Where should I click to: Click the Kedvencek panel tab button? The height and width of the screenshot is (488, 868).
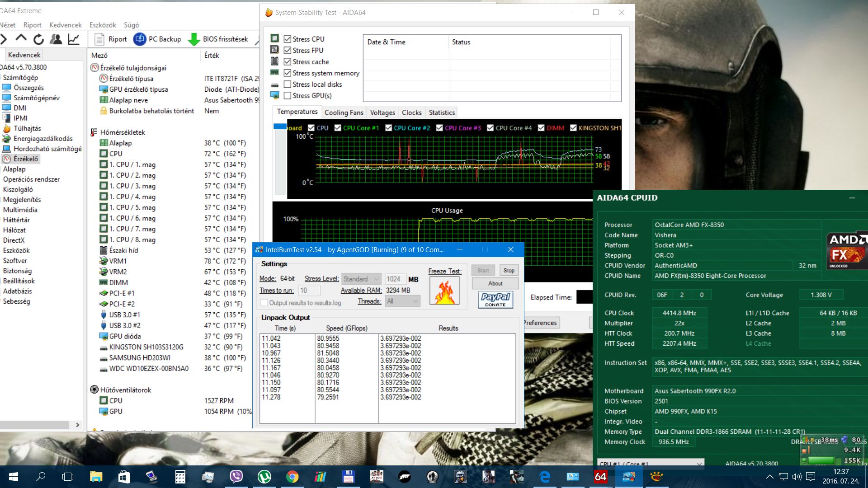tap(24, 55)
